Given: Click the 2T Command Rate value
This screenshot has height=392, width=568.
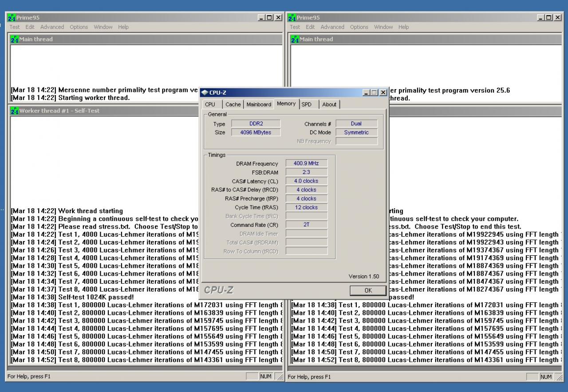Looking at the screenshot, I should (x=306, y=225).
